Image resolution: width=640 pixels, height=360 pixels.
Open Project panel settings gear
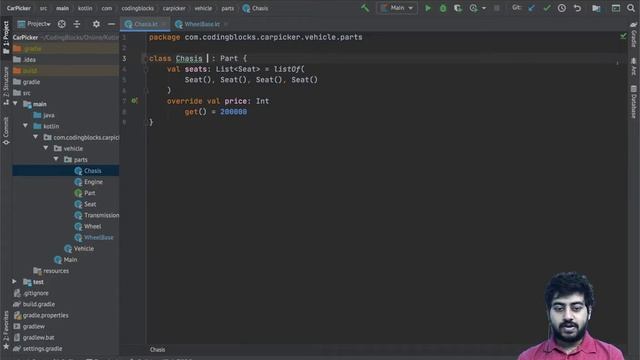click(96, 24)
